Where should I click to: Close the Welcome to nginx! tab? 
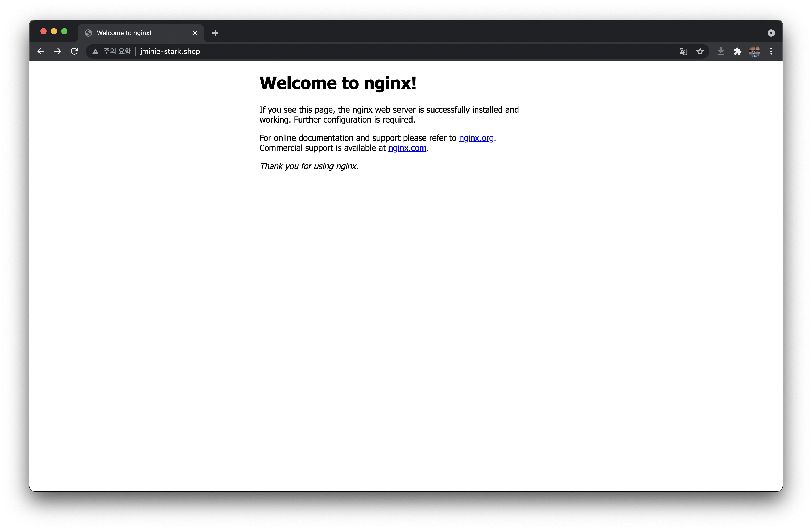pyautogui.click(x=195, y=33)
